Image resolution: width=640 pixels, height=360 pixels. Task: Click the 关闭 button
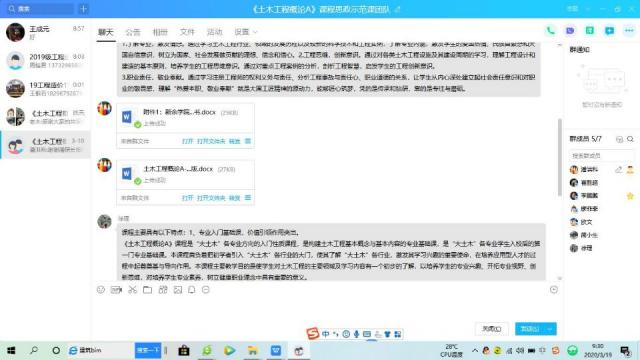[491, 329]
